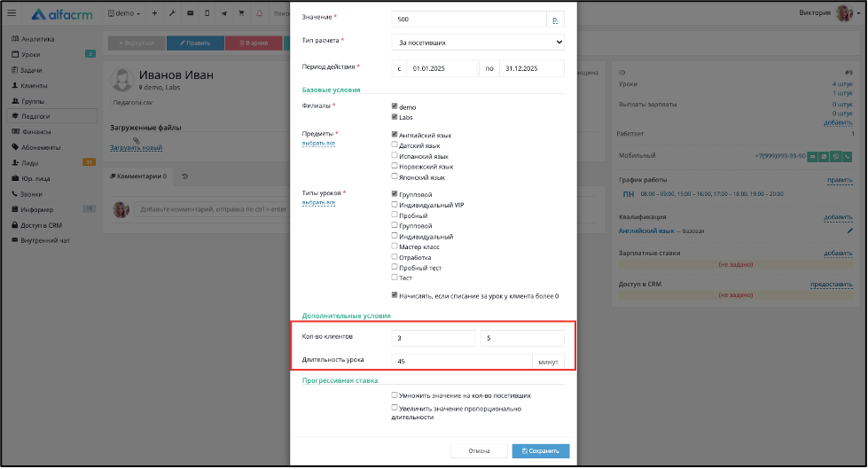Open the bell notifications icon
This screenshot has height=469, width=868.
pos(259,13)
